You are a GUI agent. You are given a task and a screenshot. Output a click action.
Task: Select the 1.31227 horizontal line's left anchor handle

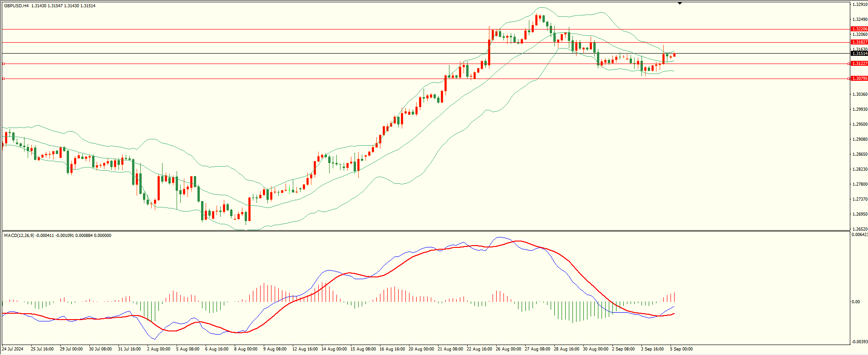[3, 64]
